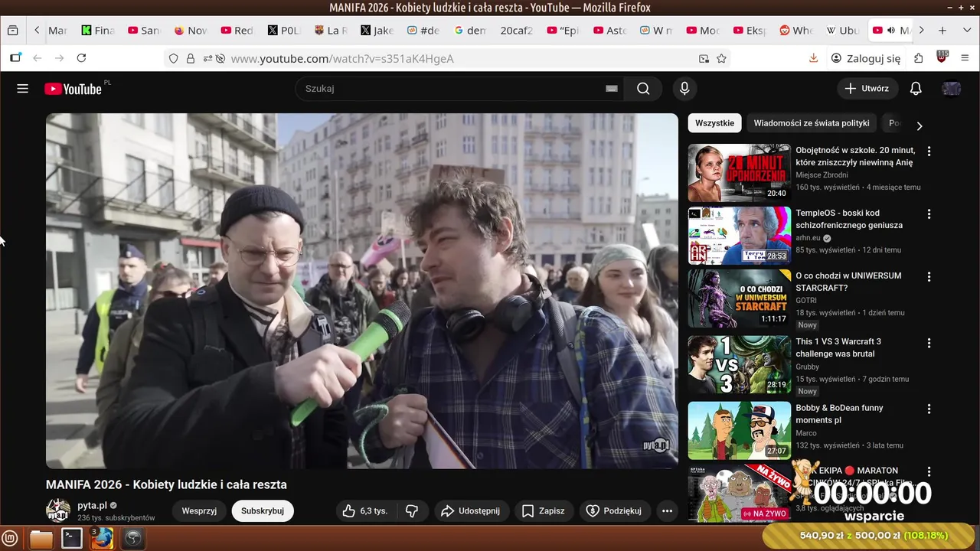Start voice search with microphone icon
Image resolution: width=980 pixels, height=551 pixels.
(685, 89)
